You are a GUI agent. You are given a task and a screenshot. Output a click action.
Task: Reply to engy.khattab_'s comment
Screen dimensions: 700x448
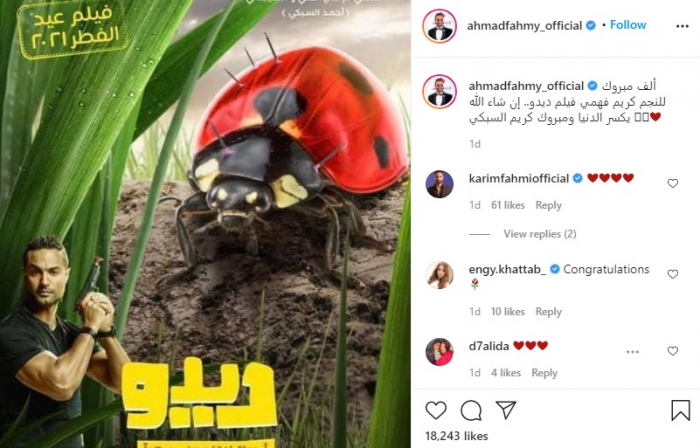click(548, 311)
